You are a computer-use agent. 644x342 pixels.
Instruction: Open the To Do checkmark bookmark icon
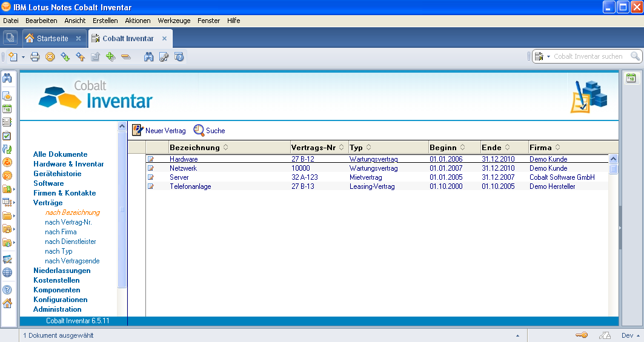point(7,136)
